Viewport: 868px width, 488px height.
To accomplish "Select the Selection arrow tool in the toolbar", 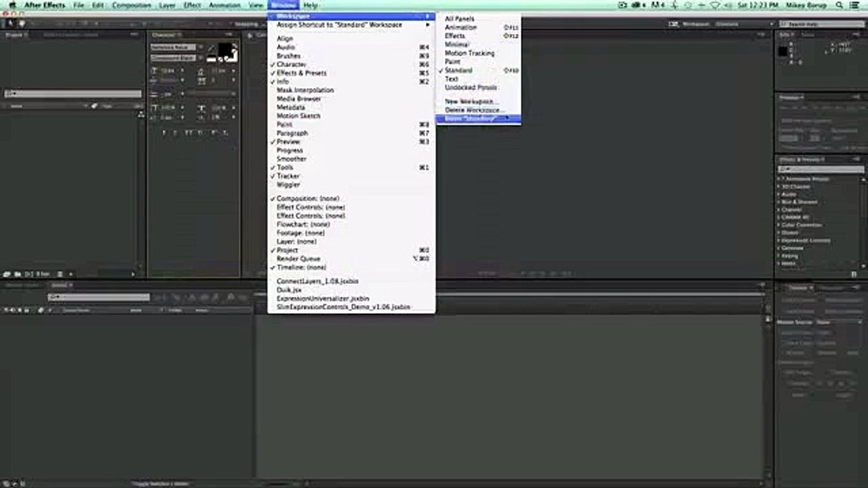I will 12,24.
